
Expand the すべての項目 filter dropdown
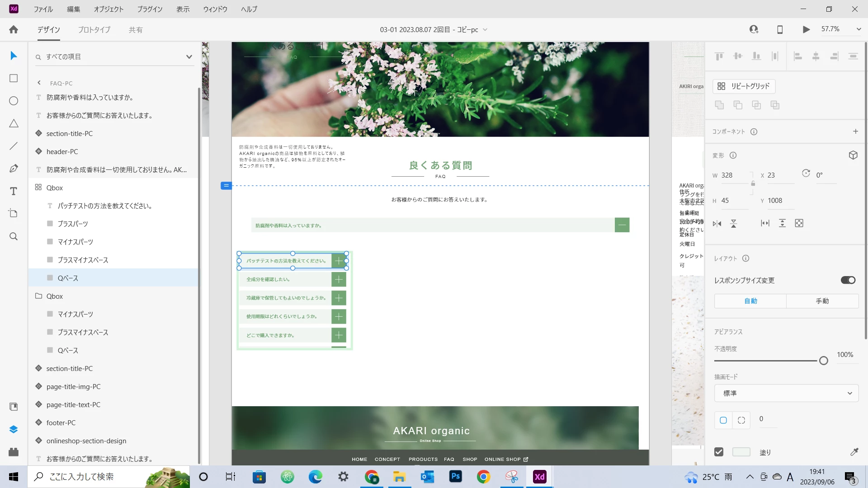(189, 57)
